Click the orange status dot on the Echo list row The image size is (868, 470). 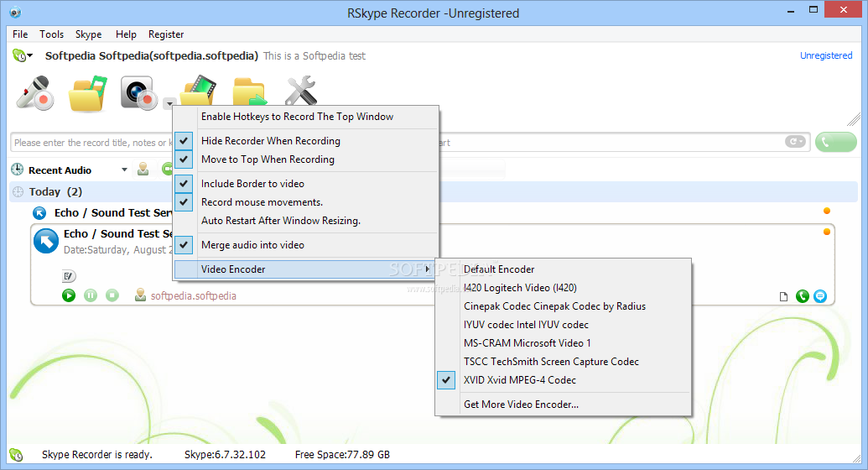826,211
